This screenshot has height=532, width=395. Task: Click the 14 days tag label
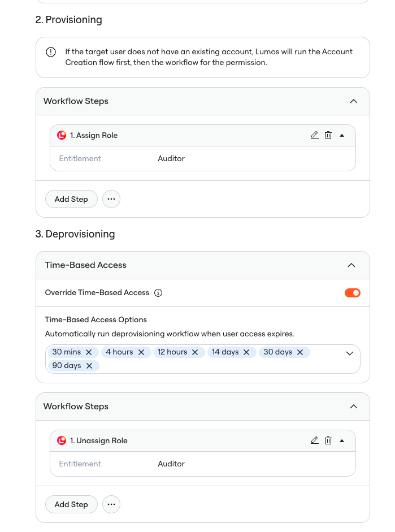[225, 352]
